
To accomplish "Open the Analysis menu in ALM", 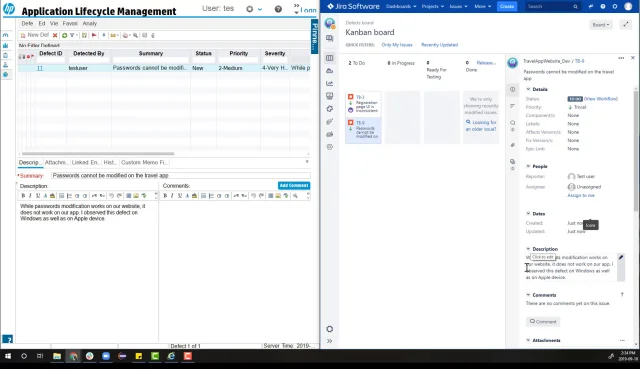I will click(89, 23).
